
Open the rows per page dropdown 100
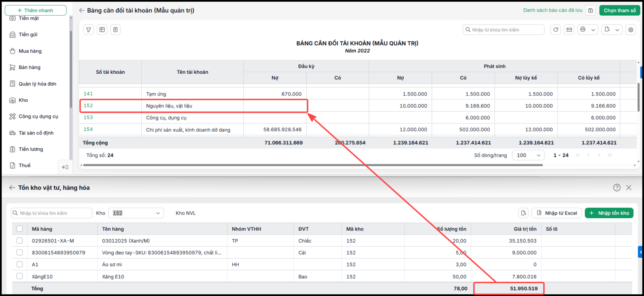tap(528, 155)
